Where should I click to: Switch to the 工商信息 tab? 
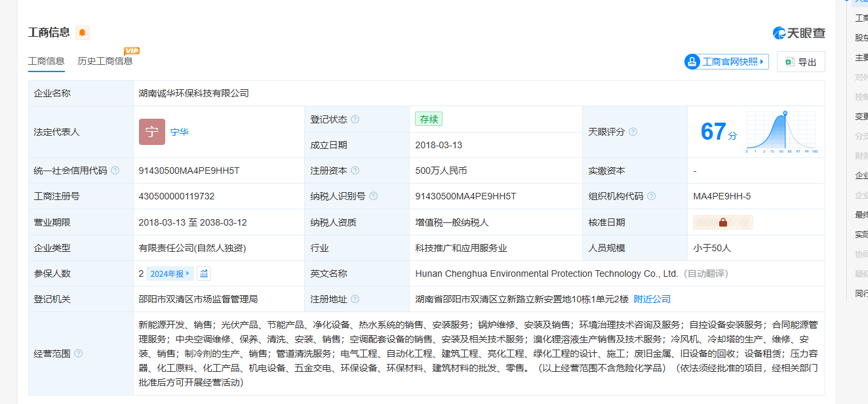coord(46,61)
